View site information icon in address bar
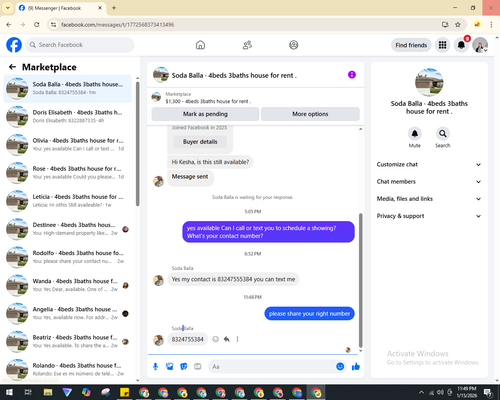The width and height of the screenshot is (500, 400). (53, 25)
